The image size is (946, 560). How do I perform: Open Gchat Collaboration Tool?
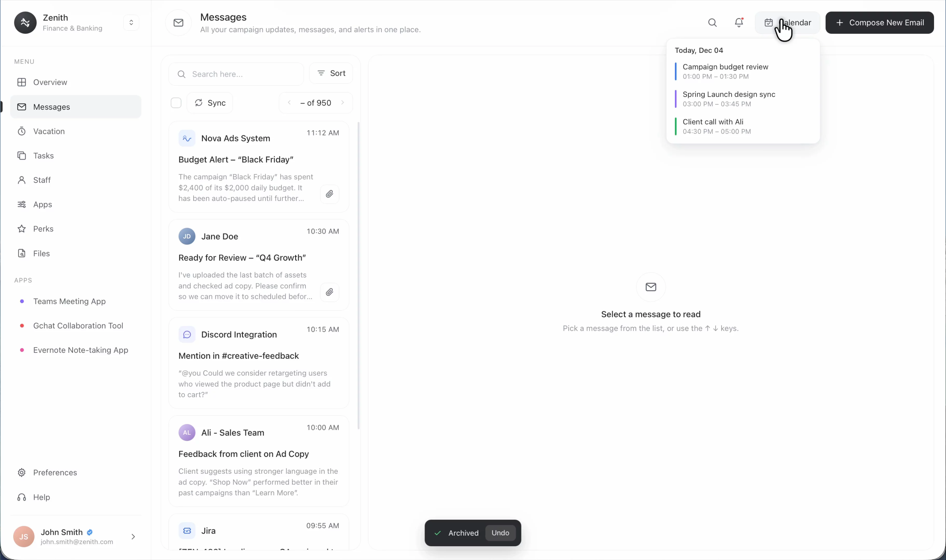tap(75, 326)
